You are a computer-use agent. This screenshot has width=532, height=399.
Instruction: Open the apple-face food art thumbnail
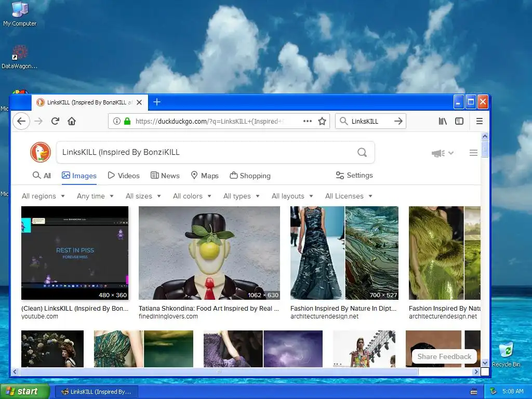[209, 253]
